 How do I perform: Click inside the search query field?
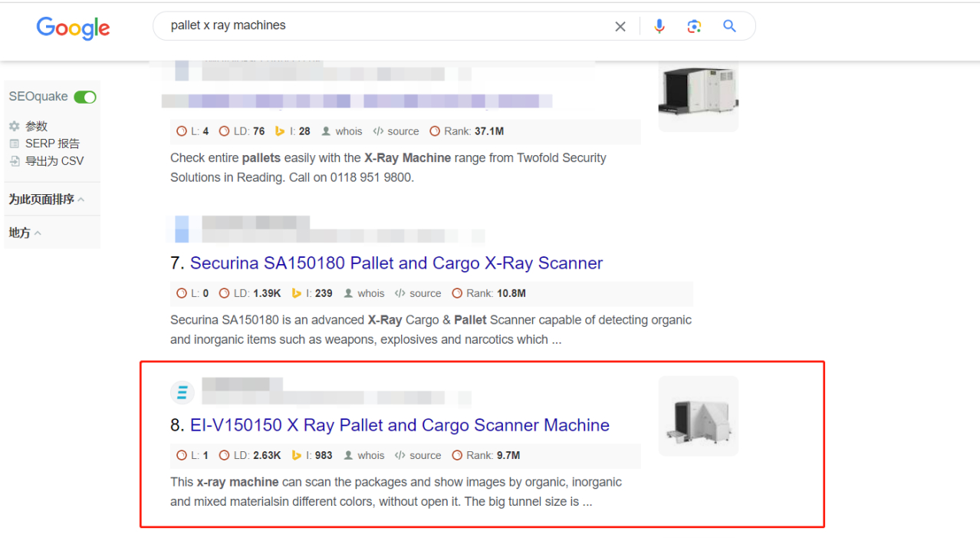click(x=383, y=26)
